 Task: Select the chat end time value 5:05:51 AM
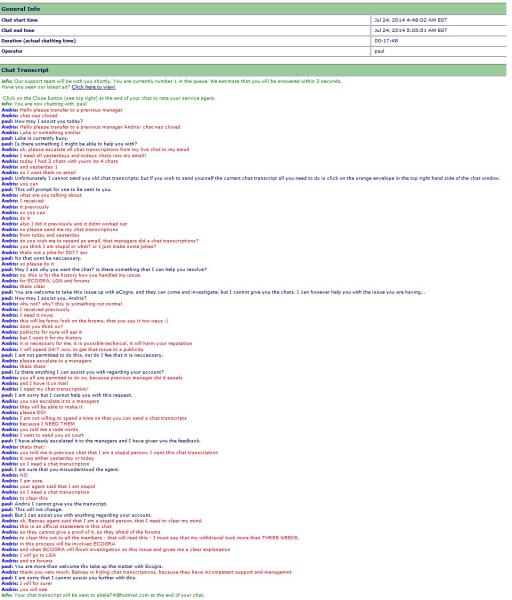pyautogui.click(x=411, y=30)
